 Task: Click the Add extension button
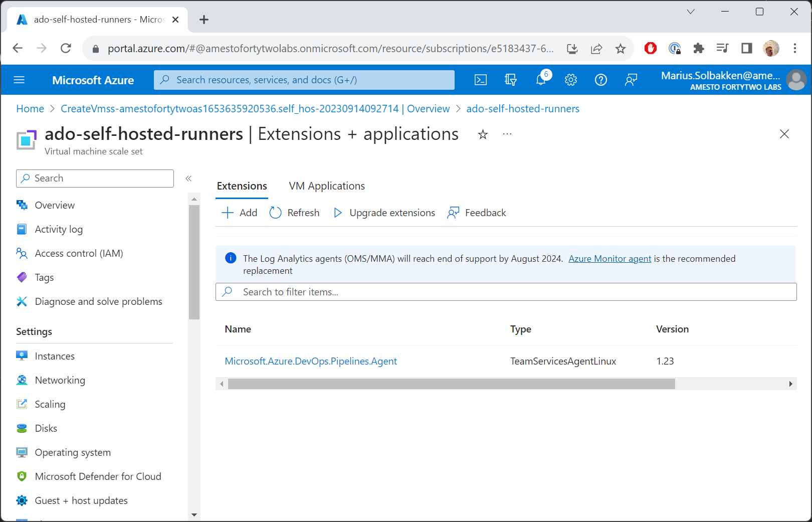(240, 213)
